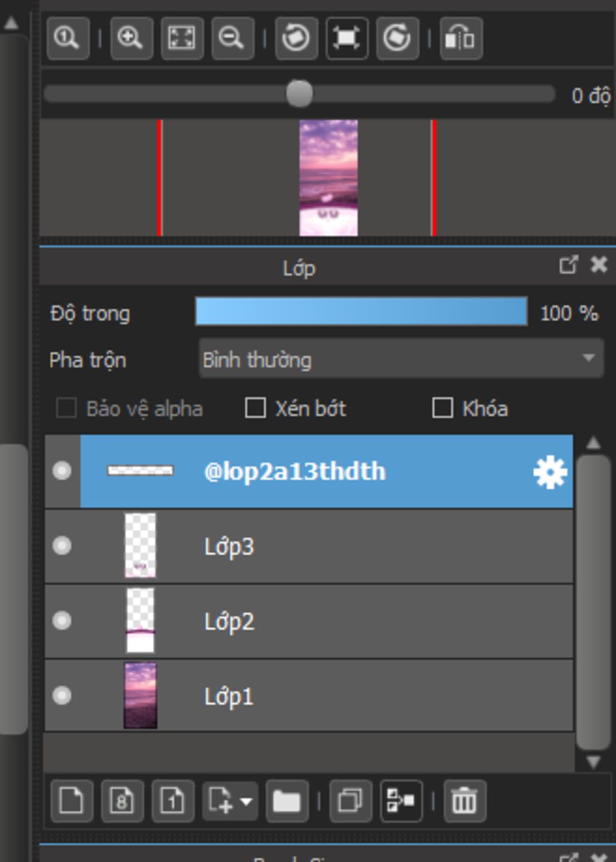The height and width of the screenshot is (862, 616).
Task: Expand the add layer dropdown arrow
Action: point(246,801)
